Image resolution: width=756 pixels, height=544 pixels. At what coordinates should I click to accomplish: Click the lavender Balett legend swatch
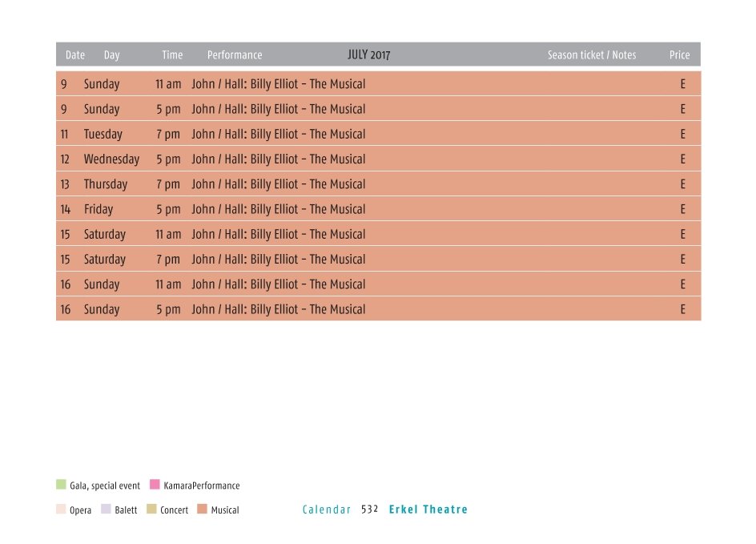click(x=106, y=509)
